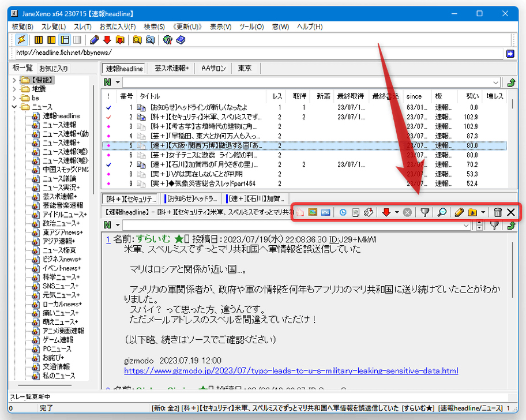Click the up-down stepper beside thread search box
526x420 pixels.
pos(480,226)
